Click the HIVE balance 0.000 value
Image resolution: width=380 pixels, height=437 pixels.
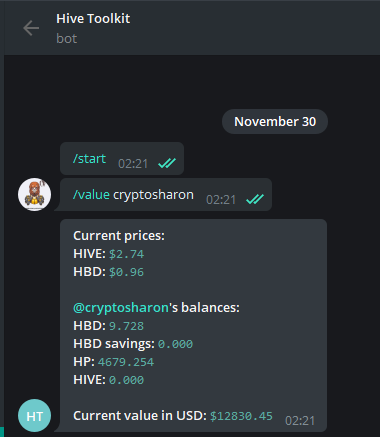(x=126, y=380)
